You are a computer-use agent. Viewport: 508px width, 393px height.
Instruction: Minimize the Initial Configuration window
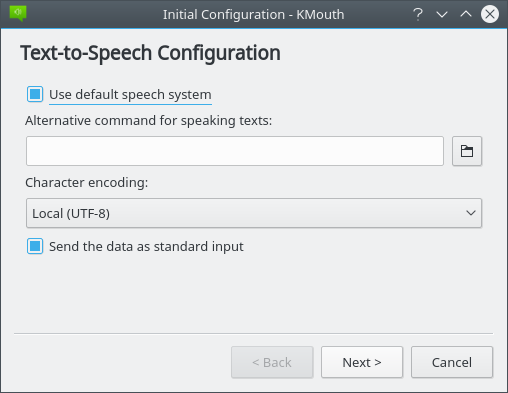pyautogui.click(x=442, y=14)
